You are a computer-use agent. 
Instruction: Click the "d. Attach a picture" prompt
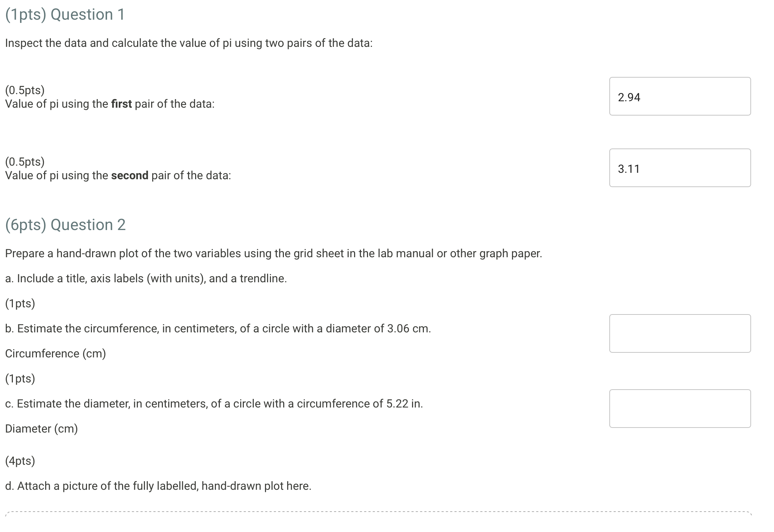pos(158,486)
